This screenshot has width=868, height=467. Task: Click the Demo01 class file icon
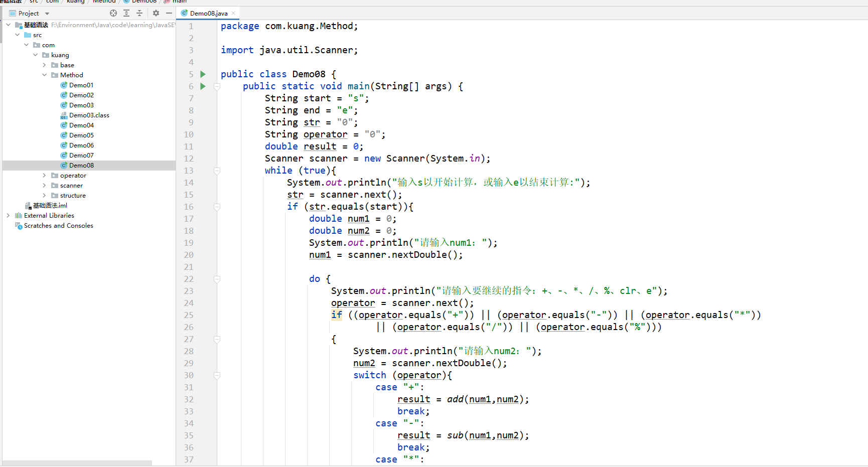click(x=64, y=85)
